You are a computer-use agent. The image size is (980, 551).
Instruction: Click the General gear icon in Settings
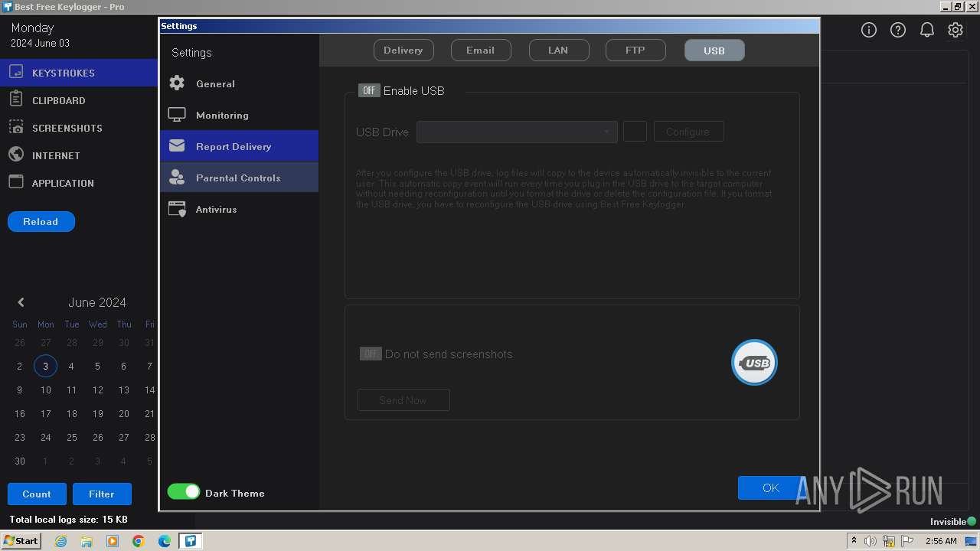pyautogui.click(x=177, y=83)
